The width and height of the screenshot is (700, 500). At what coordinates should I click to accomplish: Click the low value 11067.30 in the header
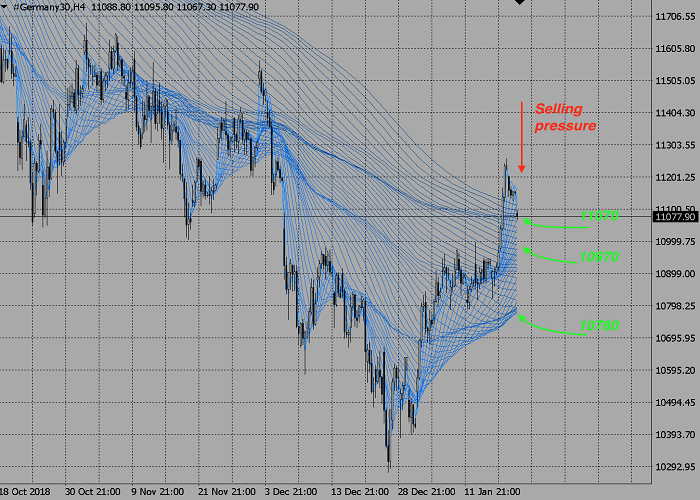(x=196, y=7)
